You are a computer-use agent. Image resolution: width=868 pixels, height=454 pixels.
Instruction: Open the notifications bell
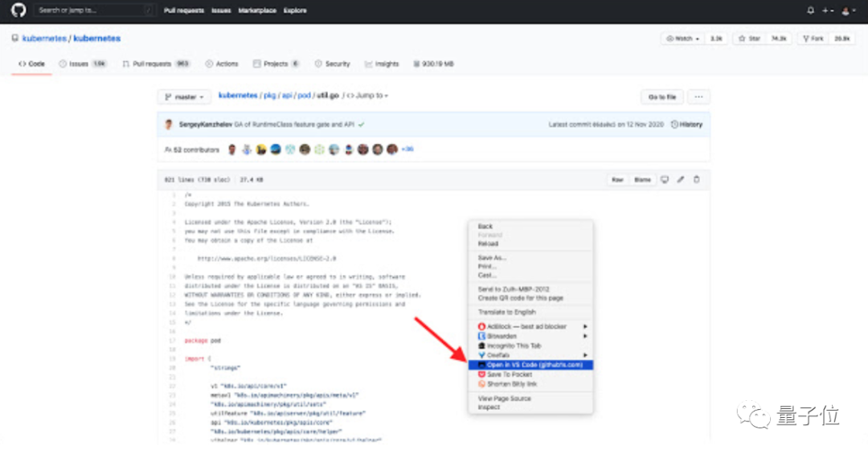pyautogui.click(x=810, y=10)
